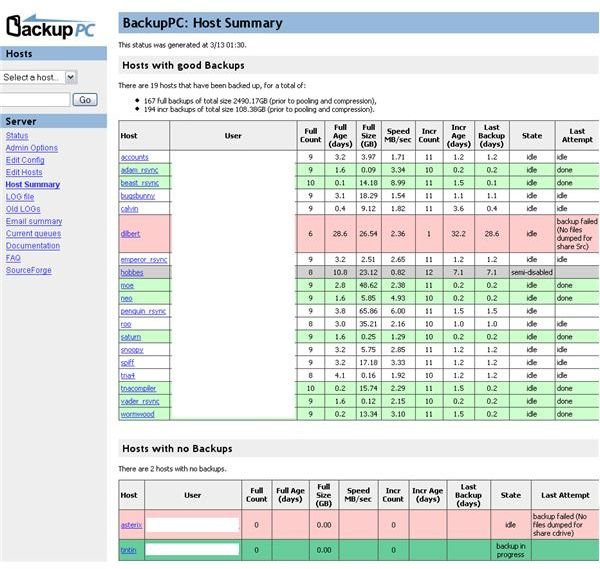Click Speed MB/sec header in good backups table

pyautogui.click(x=398, y=135)
